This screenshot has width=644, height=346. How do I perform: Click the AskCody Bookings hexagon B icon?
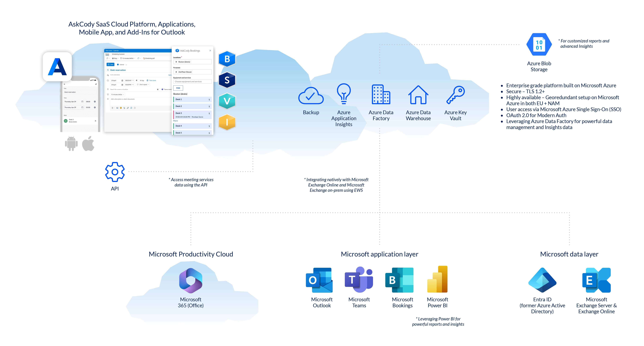[227, 59]
